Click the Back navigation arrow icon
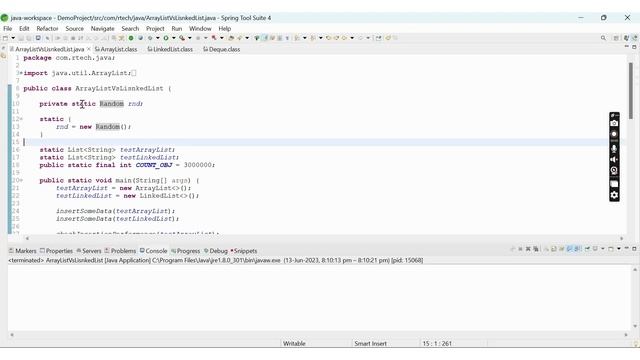Viewport: 640px width, 360px height. [x=344, y=38]
